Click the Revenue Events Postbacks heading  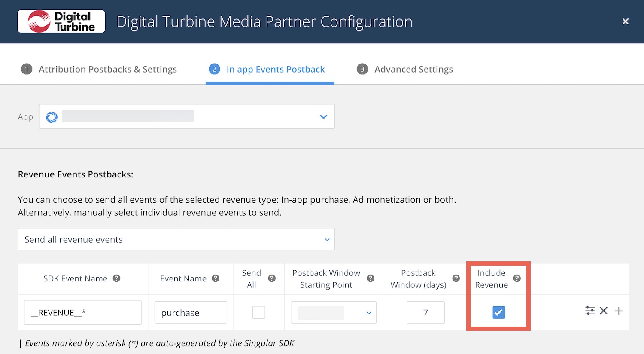pyautogui.click(x=76, y=174)
